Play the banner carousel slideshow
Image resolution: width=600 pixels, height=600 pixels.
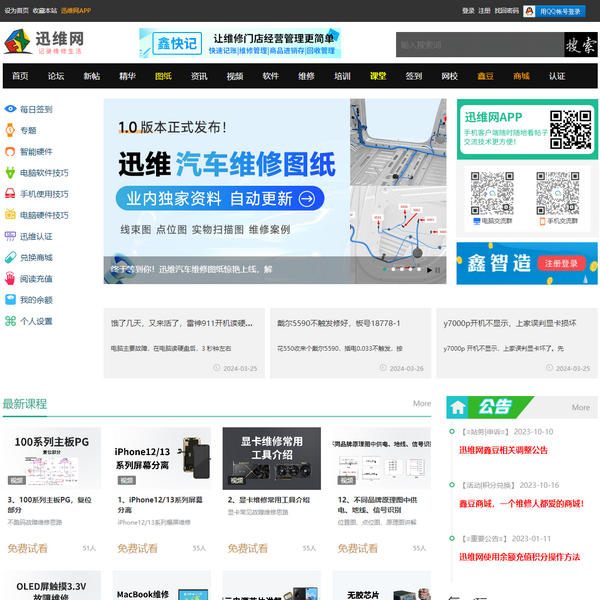pos(429,269)
